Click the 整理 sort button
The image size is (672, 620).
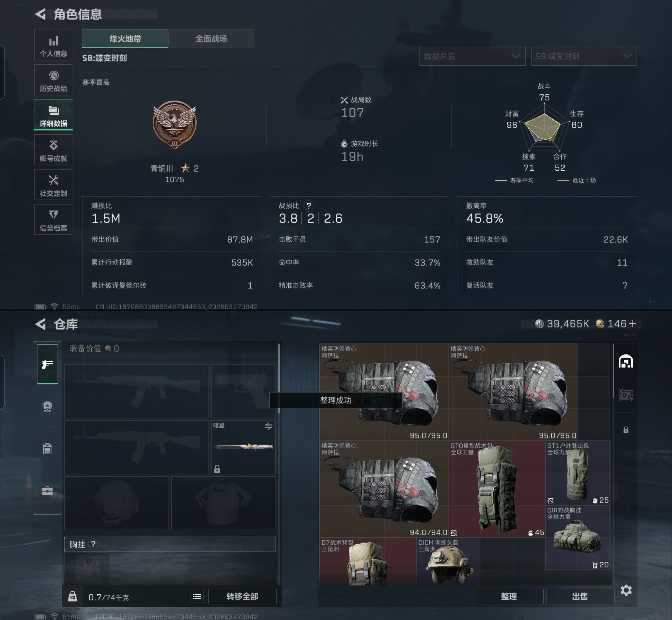[x=509, y=596]
